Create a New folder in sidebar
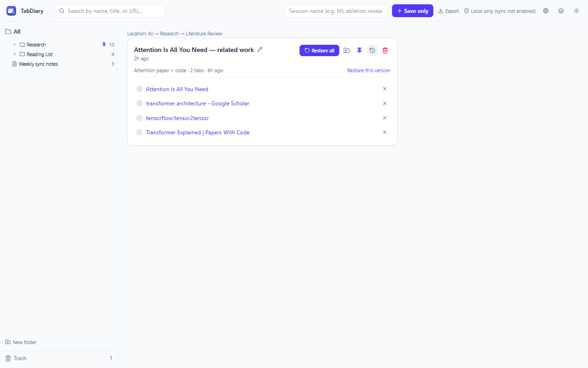This screenshot has height=368, width=588. [x=21, y=342]
